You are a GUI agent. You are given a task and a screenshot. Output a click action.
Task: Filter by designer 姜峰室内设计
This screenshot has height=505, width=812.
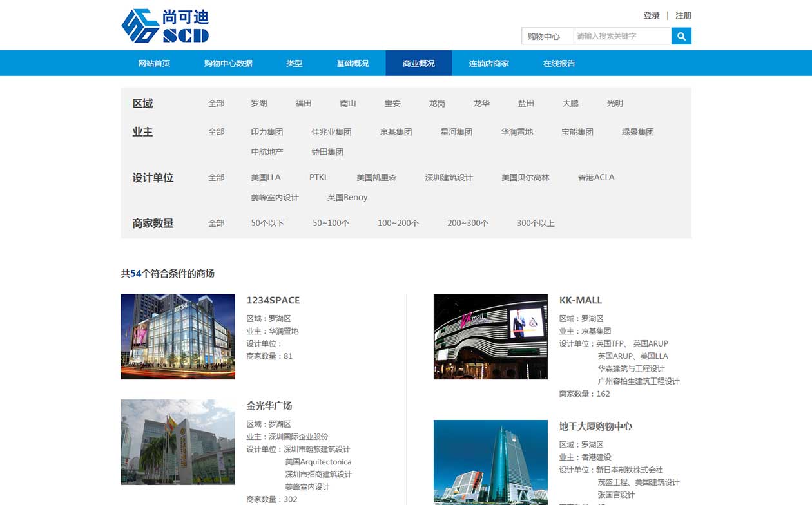coord(275,197)
